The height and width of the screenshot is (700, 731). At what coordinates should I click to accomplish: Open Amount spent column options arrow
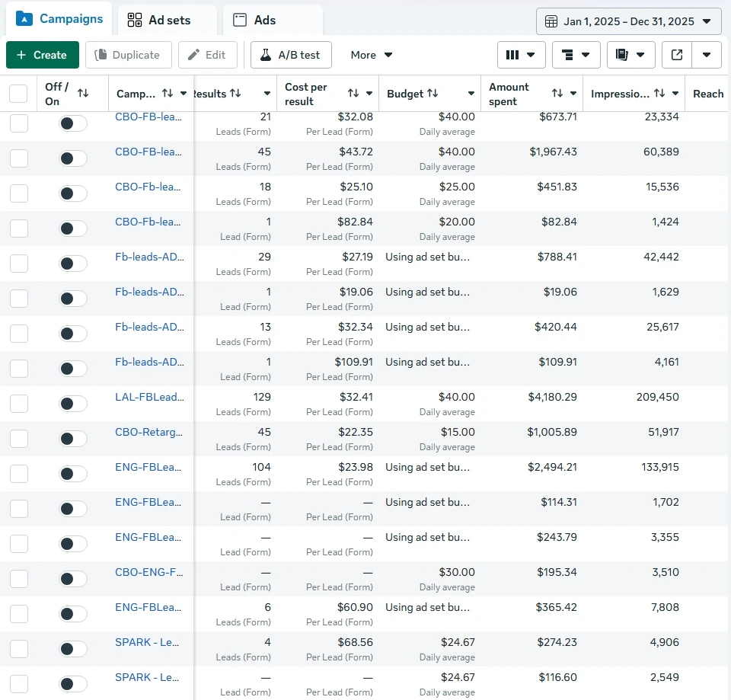pyautogui.click(x=573, y=93)
